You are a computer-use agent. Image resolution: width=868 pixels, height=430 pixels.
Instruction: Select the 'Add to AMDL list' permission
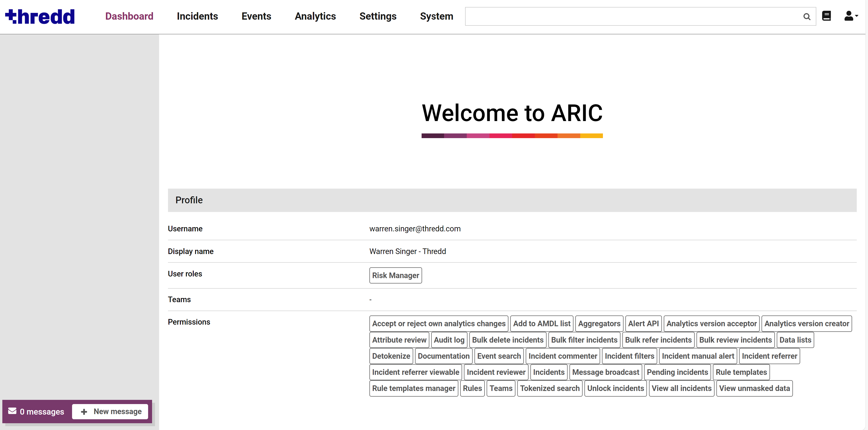click(x=541, y=323)
